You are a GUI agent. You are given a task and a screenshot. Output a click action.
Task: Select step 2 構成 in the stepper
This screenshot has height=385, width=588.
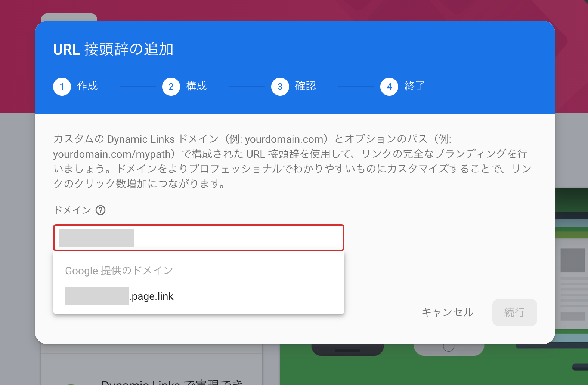pos(185,86)
